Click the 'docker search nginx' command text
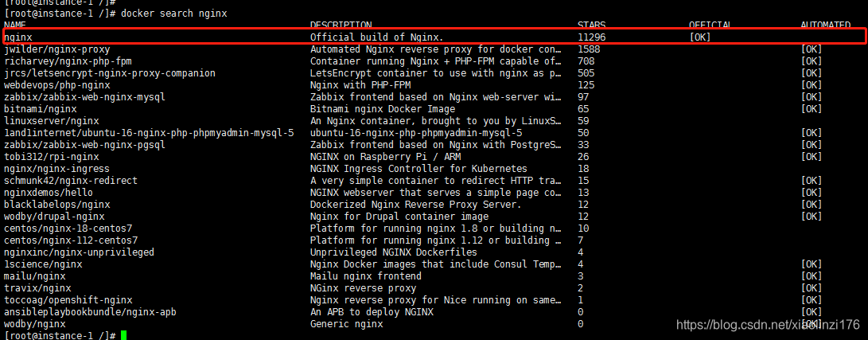This screenshot has width=868, height=340. 173,14
